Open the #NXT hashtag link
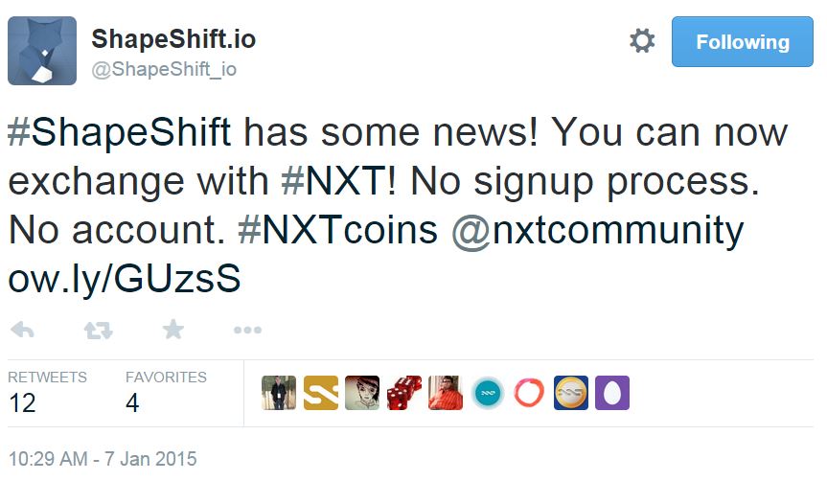The height and width of the screenshot is (504, 827). coord(338,181)
